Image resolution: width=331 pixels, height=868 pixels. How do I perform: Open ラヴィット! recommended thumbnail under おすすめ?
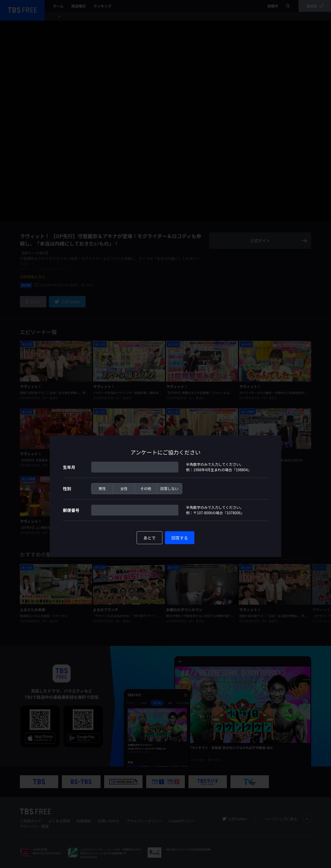coord(275,584)
